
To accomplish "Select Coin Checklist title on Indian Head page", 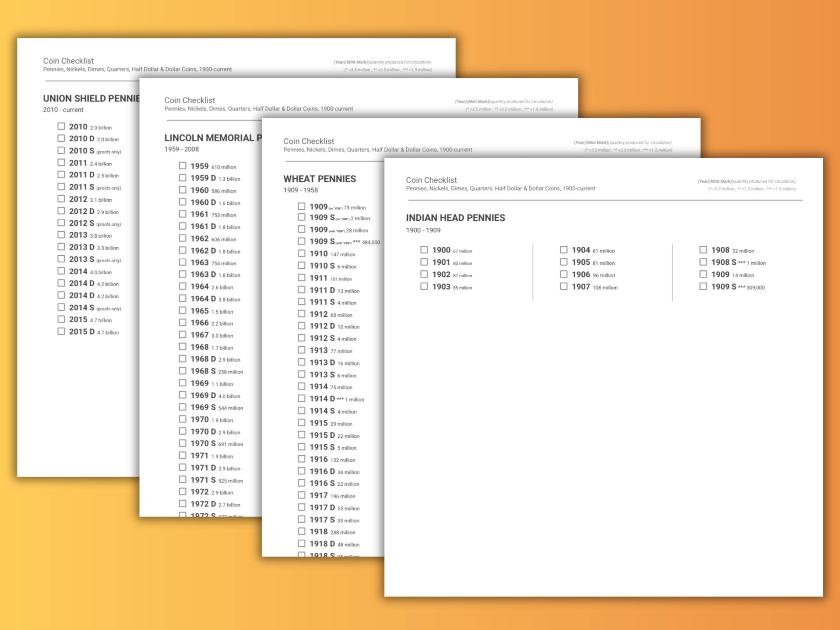I will pyautogui.click(x=431, y=180).
